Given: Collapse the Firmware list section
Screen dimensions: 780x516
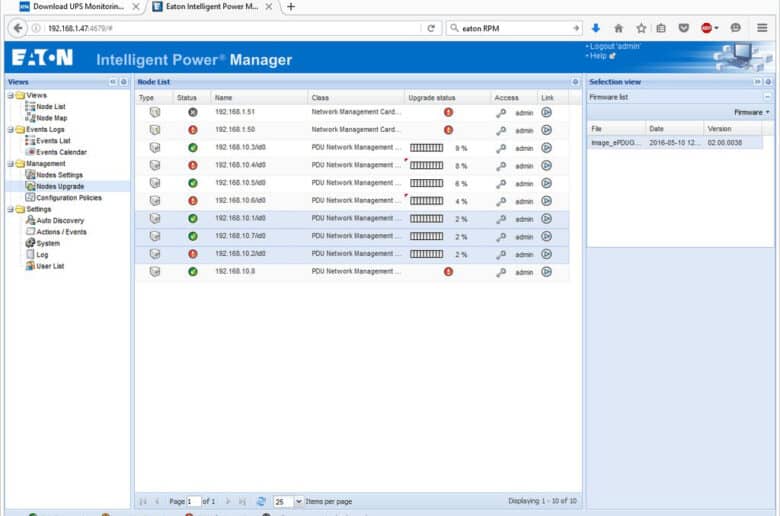Looking at the screenshot, I should (767, 97).
